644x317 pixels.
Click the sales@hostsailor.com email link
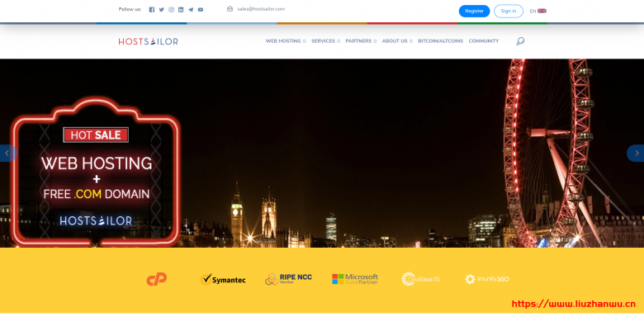(261, 9)
